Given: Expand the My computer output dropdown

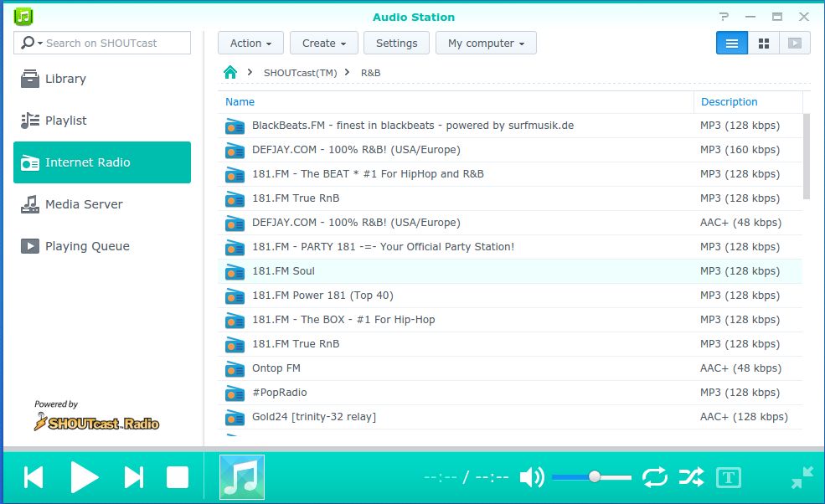Looking at the screenshot, I should [x=486, y=44].
